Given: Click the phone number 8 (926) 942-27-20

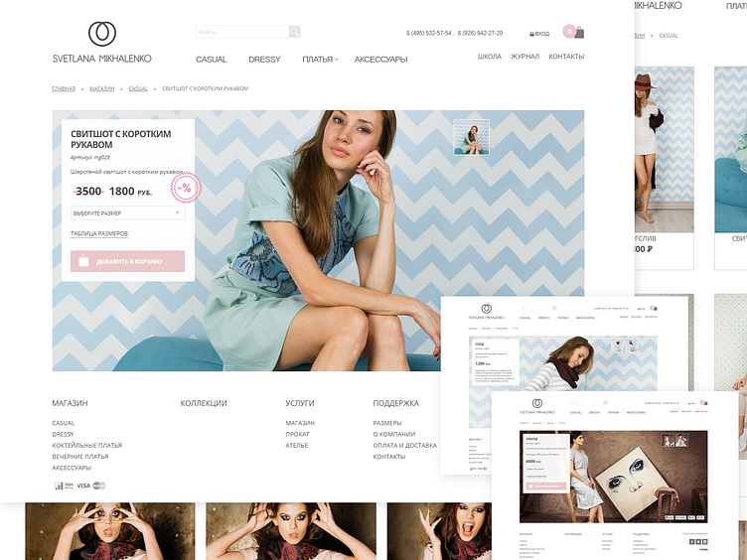Looking at the screenshot, I should pyautogui.click(x=480, y=34).
